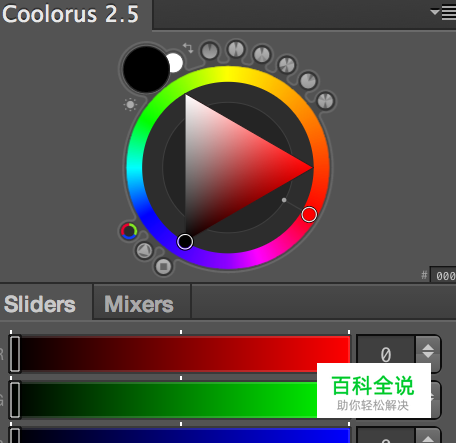The height and width of the screenshot is (443, 456).
Task: Increase the red value with the up arrow
Action: 428,347
